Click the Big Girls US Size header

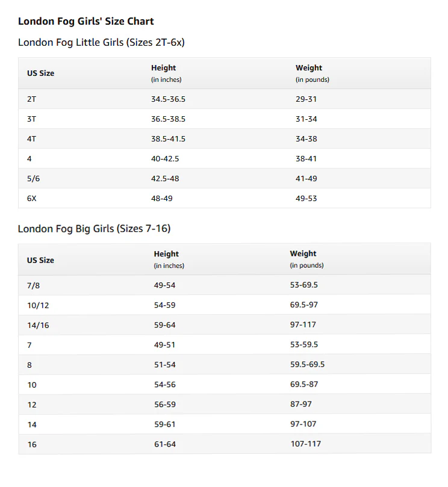pos(40,260)
